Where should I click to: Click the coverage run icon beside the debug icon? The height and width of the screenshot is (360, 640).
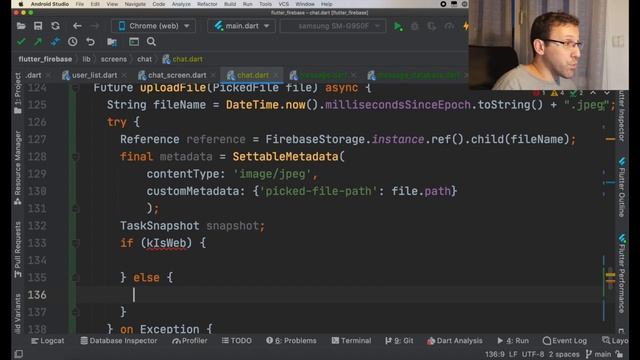click(x=432, y=27)
